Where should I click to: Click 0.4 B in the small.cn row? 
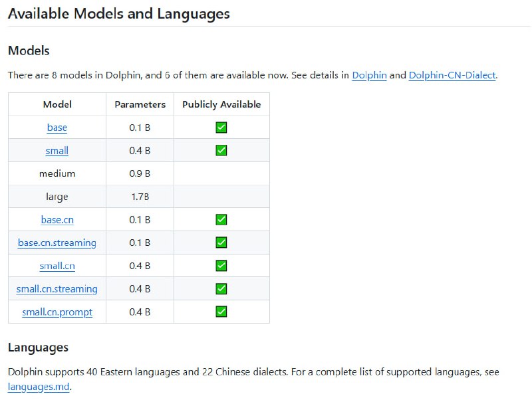[140, 266]
